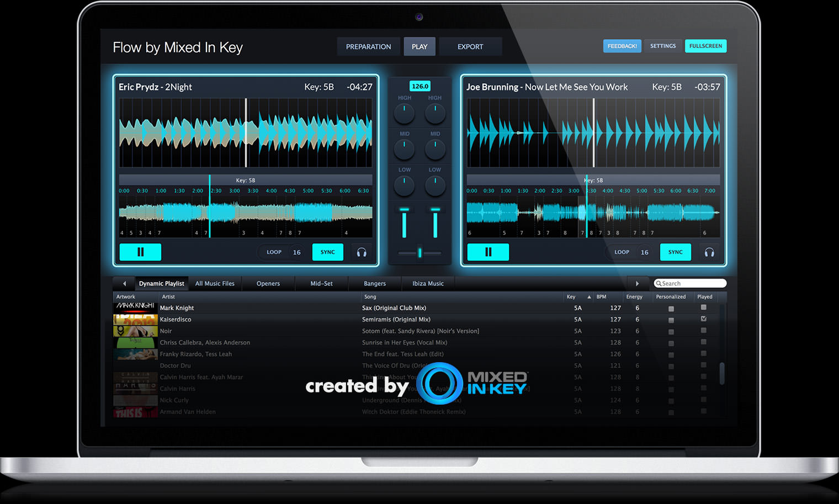Expand more playlist tabs with right arrow
The height and width of the screenshot is (504, 839).
coord(637,284)
